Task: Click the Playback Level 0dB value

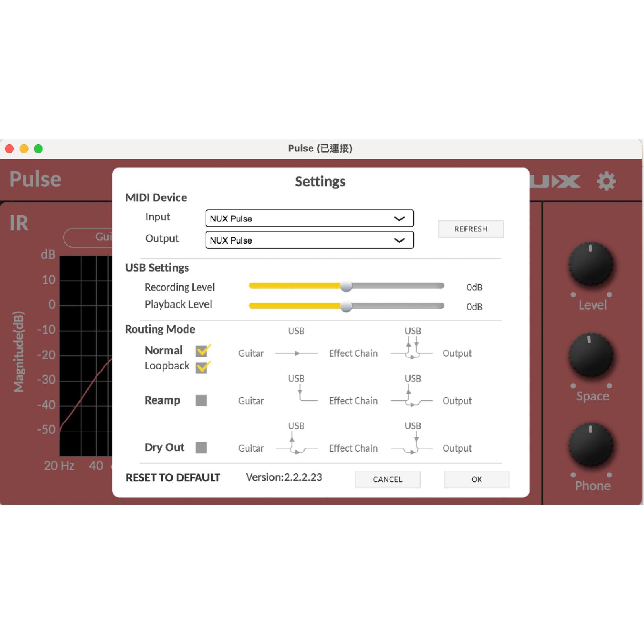Action: [x=475, y=307]
